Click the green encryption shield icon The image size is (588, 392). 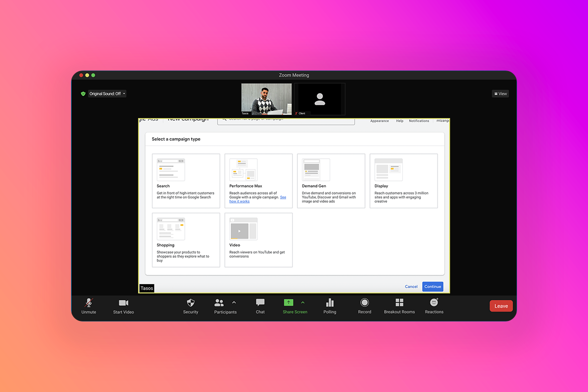pyautogui.click(x=83, y=94)
